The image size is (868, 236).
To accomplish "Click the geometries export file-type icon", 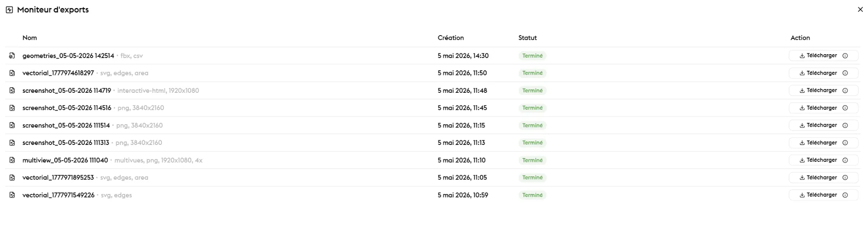I will [12, 56].
